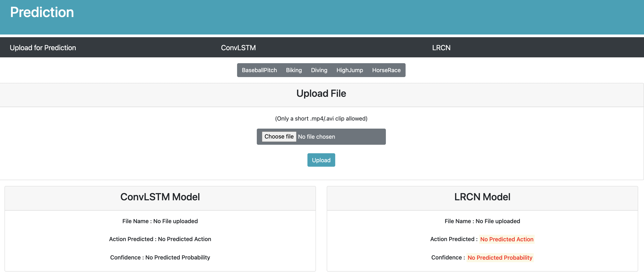Click red No Predicted Probability text
Image resolution: width=644 pixels, height=272 pixels.
coord(500,257)
